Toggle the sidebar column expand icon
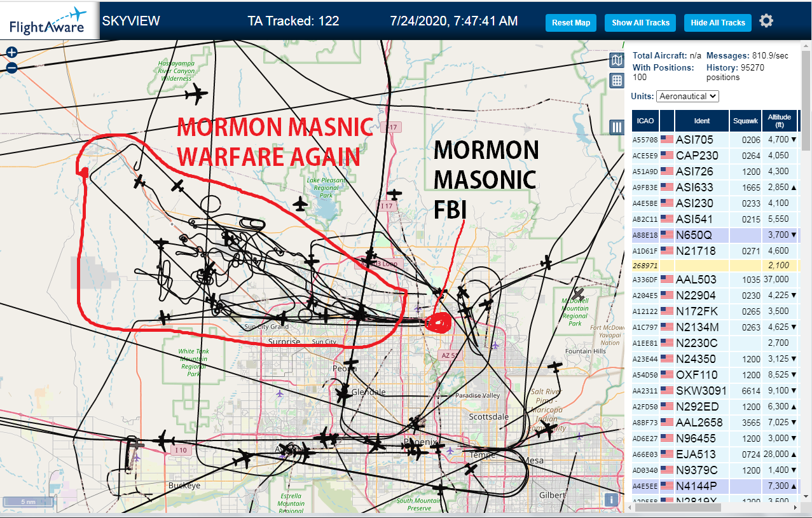 coord(616,127)
